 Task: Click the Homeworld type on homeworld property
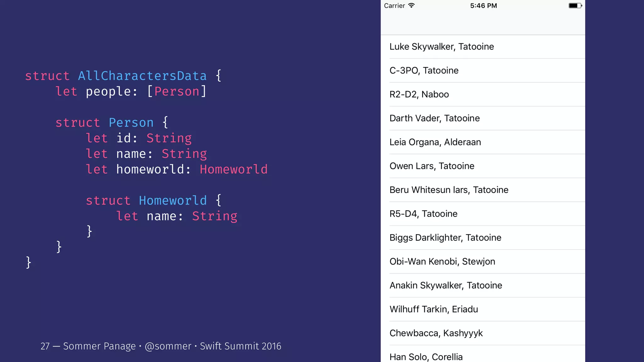pyautogui.click(x=234, y=169)
